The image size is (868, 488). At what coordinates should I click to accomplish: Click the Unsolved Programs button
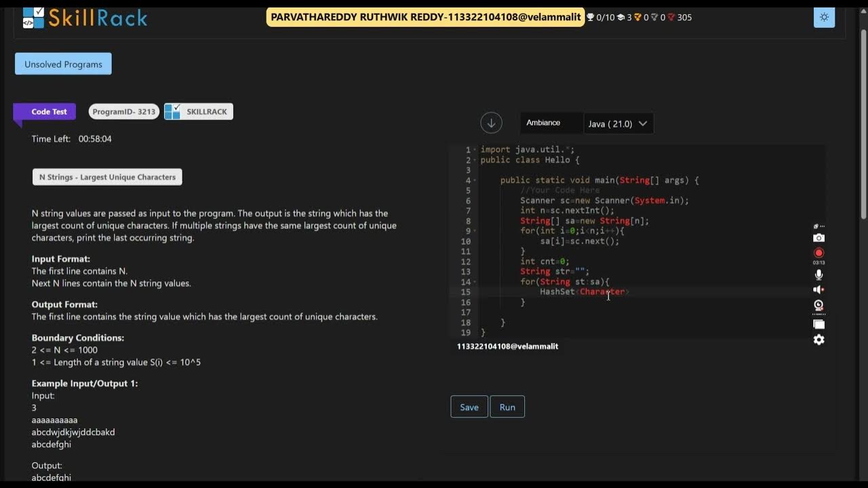point(63,64)
